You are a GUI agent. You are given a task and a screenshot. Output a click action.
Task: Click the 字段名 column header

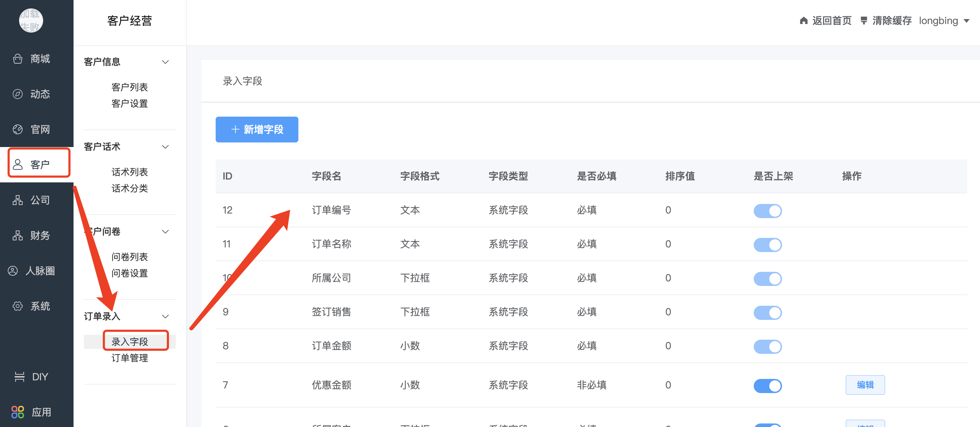pos(326,176)
